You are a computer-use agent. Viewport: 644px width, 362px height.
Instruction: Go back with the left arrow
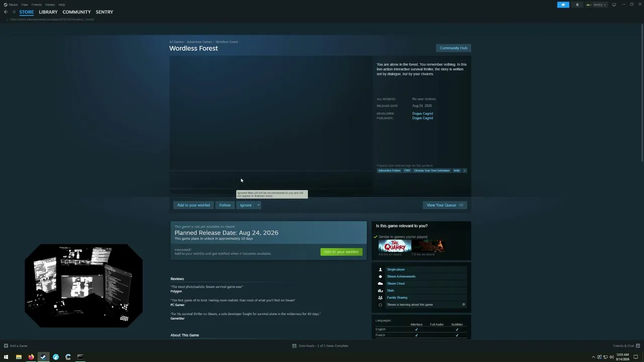(x=6, y=12)
